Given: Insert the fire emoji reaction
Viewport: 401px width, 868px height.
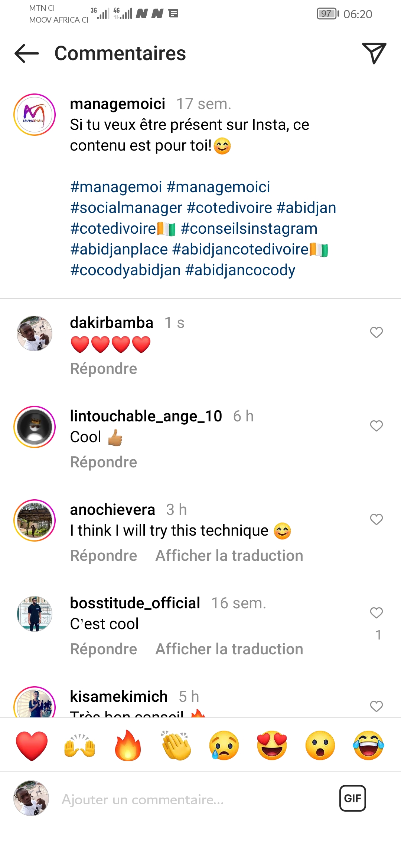Looking at the screenshot, I should point(128,746).
